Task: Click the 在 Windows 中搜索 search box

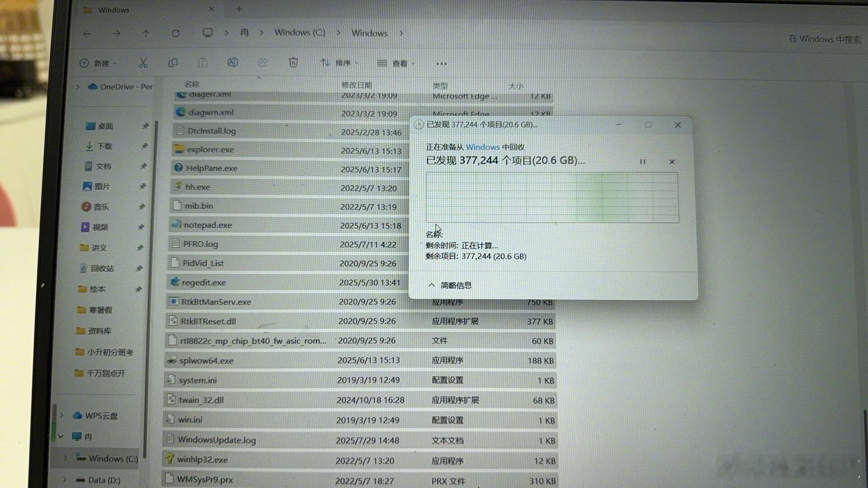Action: 825,39
